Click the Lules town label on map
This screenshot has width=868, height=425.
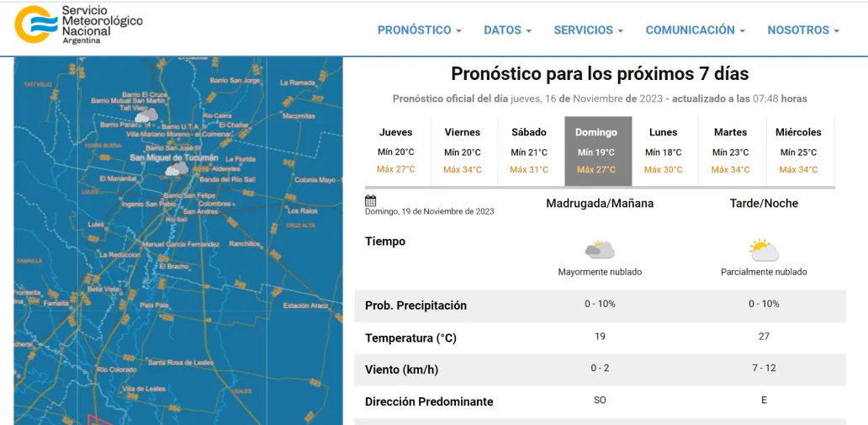pos(96,225)
